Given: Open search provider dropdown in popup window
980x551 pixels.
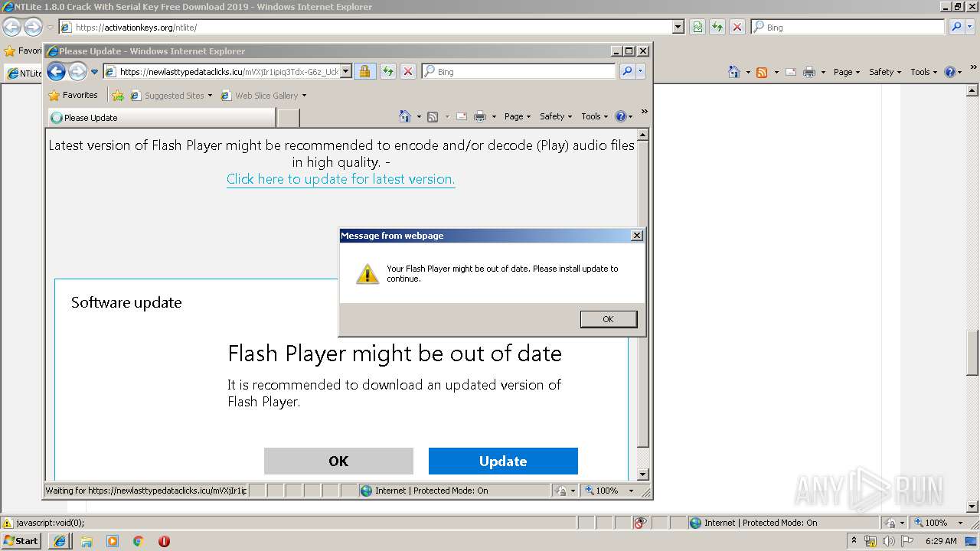Looking at the screenshot, I should 641,71.
